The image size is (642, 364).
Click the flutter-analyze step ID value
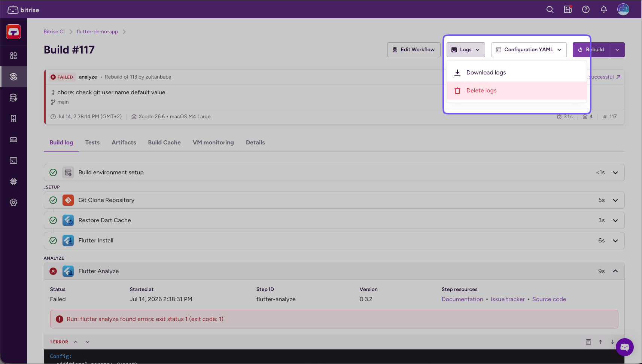point(276,299)
